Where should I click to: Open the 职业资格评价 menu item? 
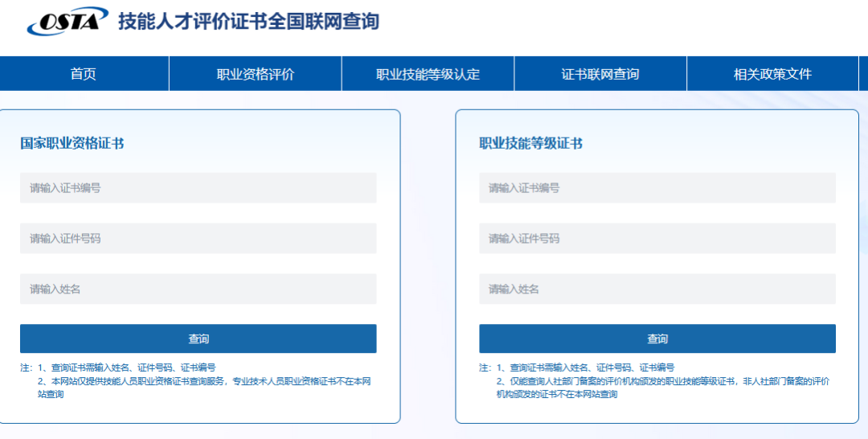click(x=256, y=74)
